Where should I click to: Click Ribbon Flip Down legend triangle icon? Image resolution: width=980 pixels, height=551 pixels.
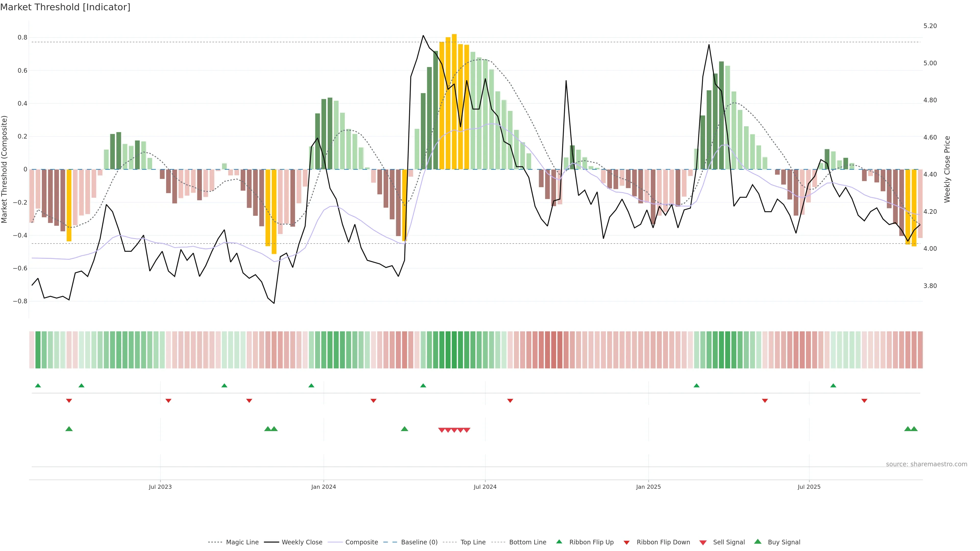627,543
